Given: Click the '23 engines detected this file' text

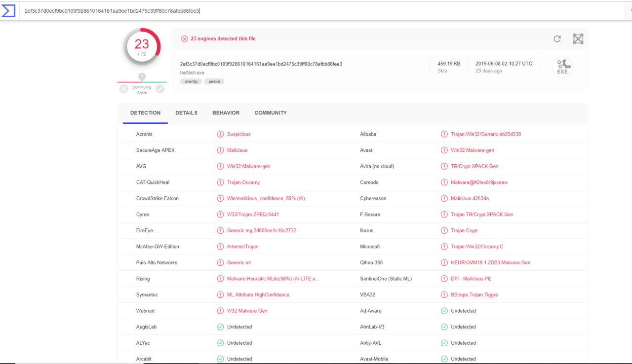Looking at the screenshot, I should tap(223, 38).
